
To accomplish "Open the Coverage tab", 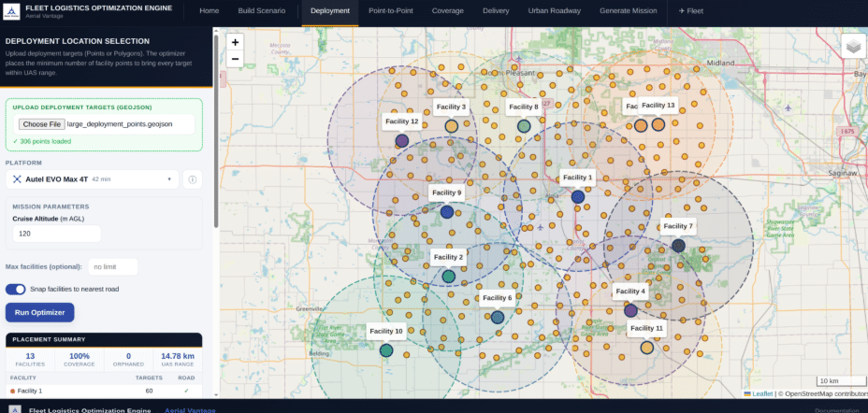I will (447, 11).
